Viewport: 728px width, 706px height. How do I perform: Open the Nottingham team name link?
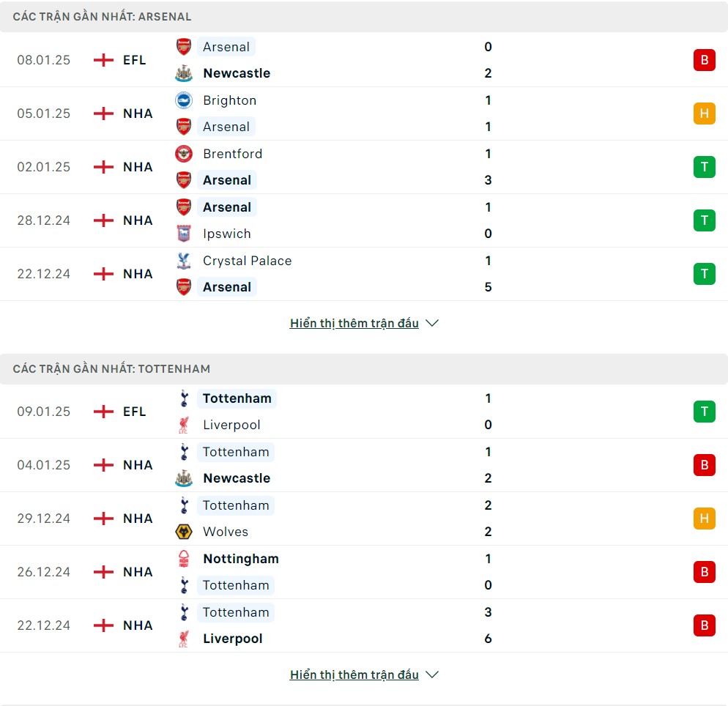(241, 559)
